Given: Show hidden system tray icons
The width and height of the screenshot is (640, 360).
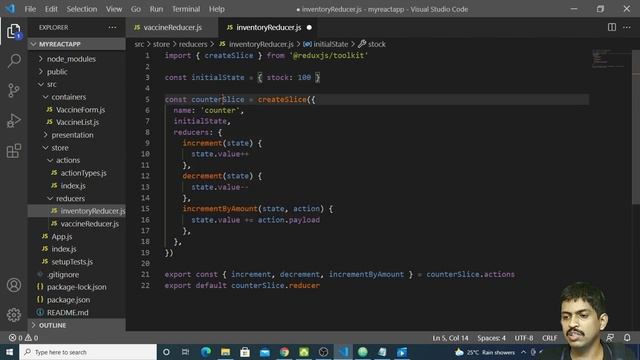Looking at the screenshot, I should (523, 352).
